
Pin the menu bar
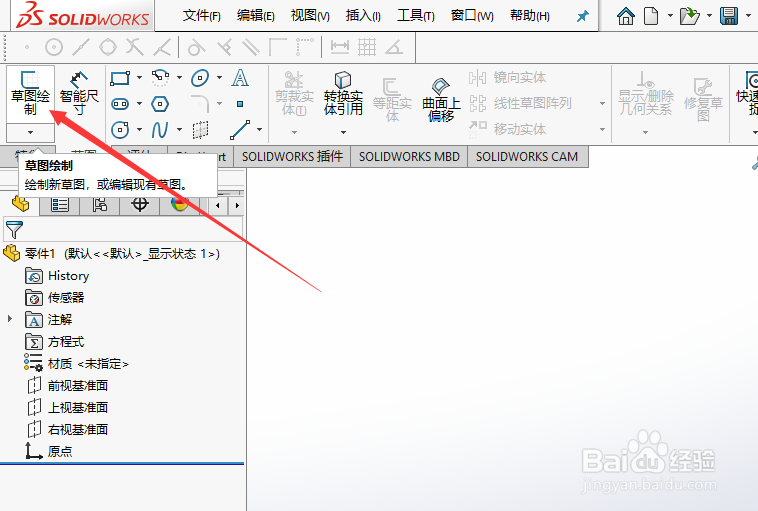(583, 16)
